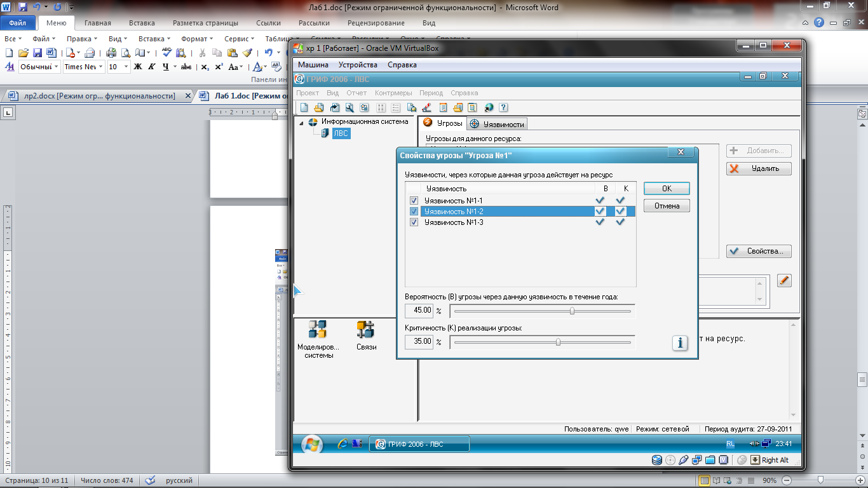Switch to the Уязвимости tab

(x=496, y=124)
